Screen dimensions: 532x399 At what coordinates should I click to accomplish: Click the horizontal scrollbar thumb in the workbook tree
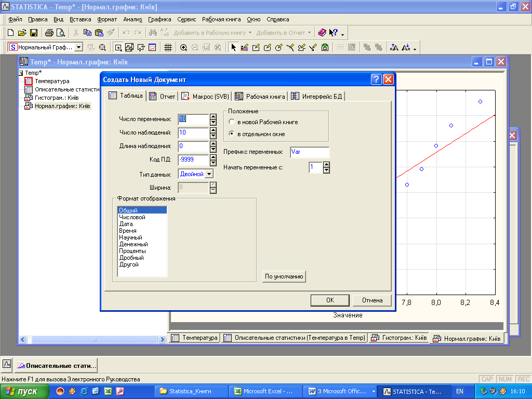tap(95, 339)
